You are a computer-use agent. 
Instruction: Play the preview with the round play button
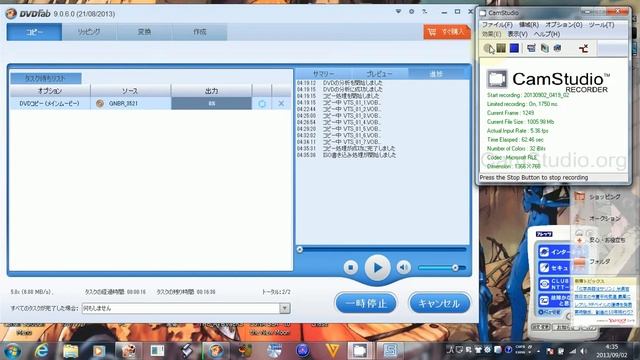(x=377, y=268)
